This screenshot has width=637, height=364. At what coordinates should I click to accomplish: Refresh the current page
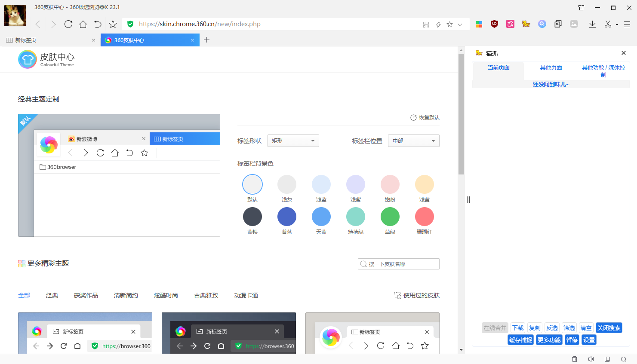68,24
